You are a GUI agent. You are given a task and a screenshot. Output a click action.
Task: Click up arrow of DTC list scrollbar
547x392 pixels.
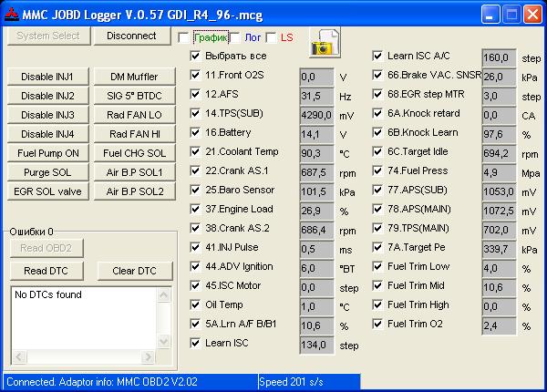pos(163,295)
